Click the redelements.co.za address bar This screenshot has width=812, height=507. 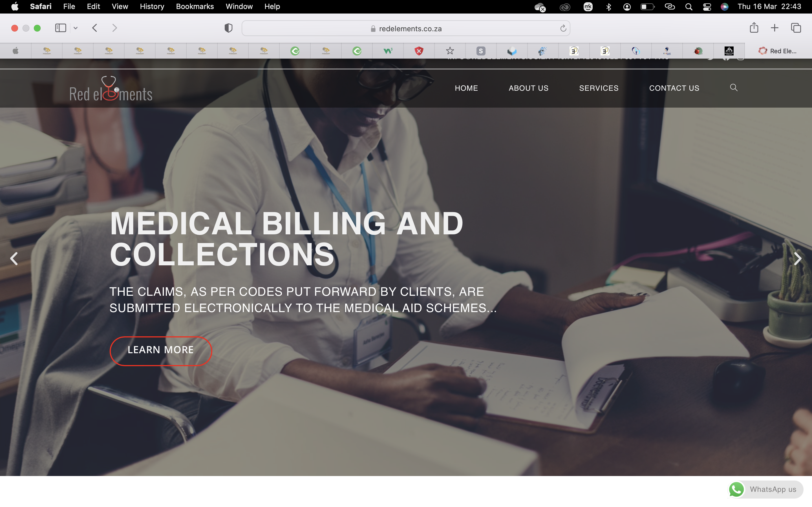click(x=406, y=28)
